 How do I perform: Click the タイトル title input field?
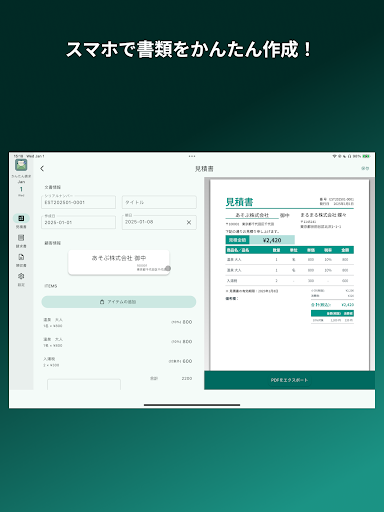point(159,202)
